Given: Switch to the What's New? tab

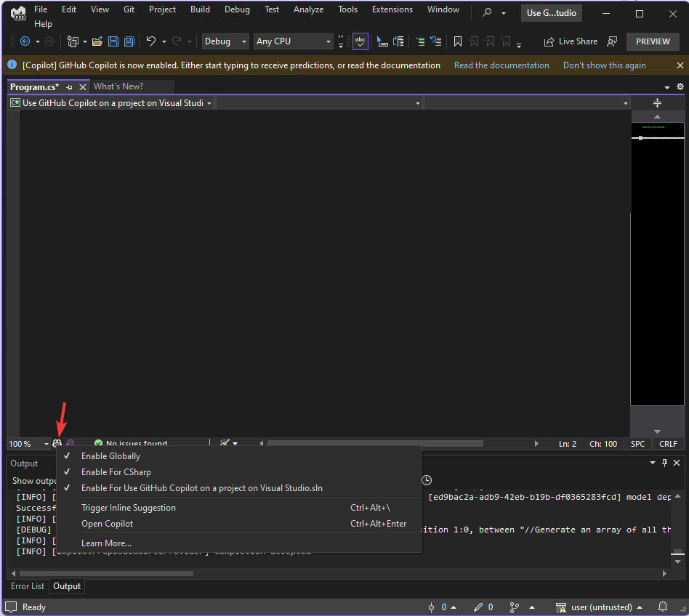Looking at the screenshot, I should point(118,86).
